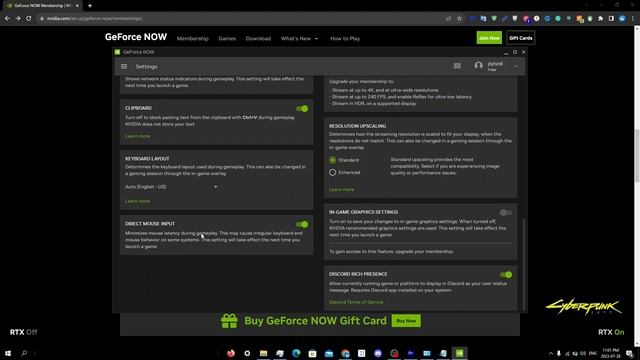Click the KEYBOARD LAYOUT heading
640x360 pixels.
pyautogui.click(x=147, y=158)
